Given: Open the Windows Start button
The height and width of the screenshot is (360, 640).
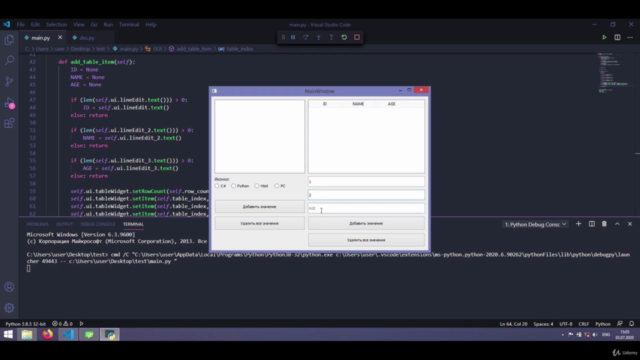Looking at the screenshot, I should pos(8,334).
